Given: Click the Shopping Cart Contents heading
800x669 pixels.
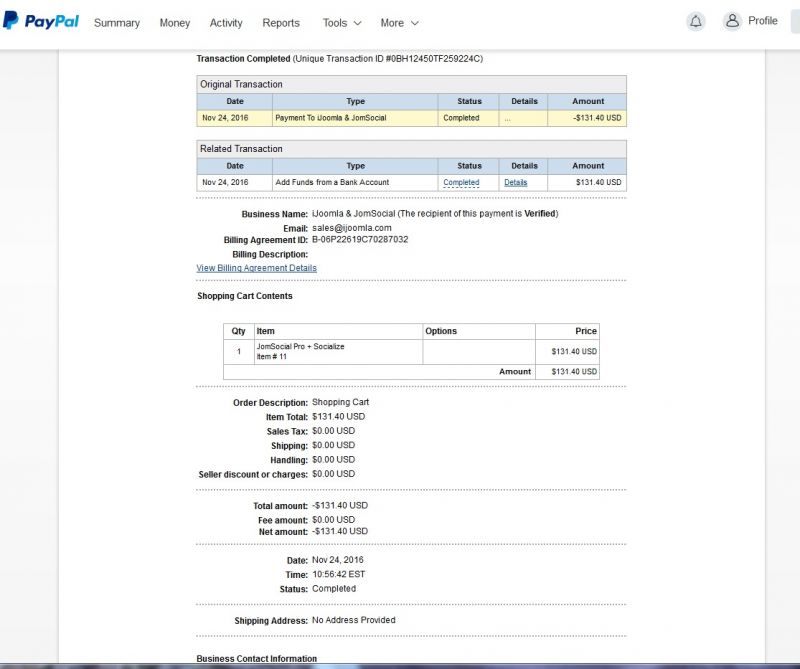Looking at the screenshot, I should [x=245, y=296].
